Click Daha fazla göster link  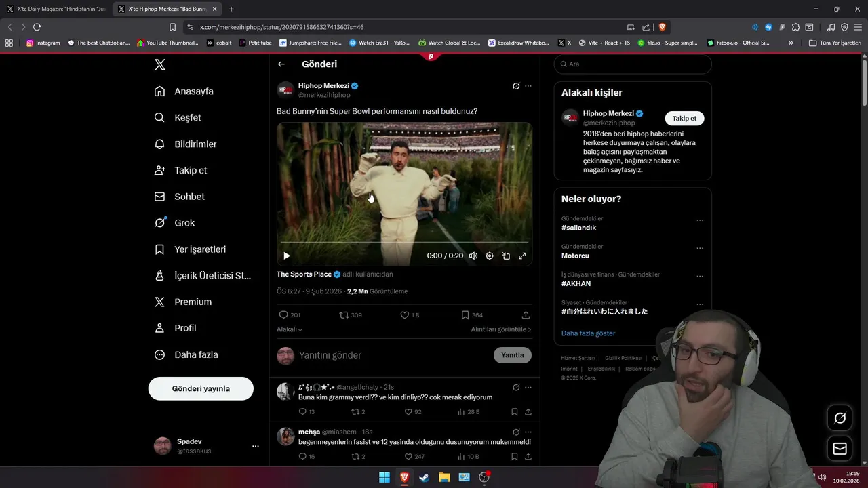coord(588,333)
